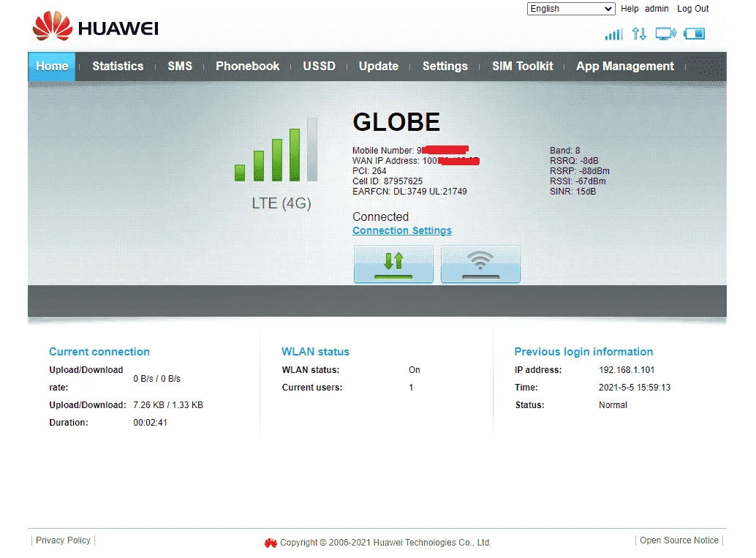Select the Band: 8 text
756x558 pixels.
coord(564,151)
